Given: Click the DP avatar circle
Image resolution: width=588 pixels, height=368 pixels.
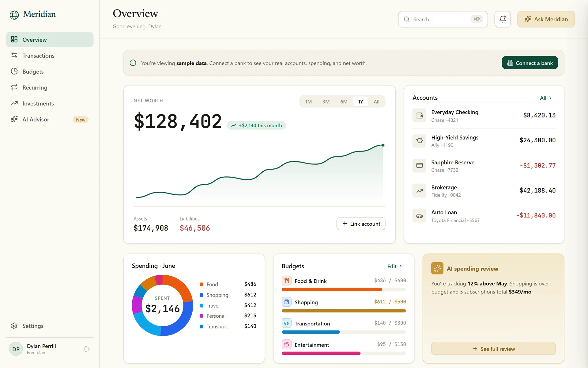Looking at the screenshot, I should 16,349.
